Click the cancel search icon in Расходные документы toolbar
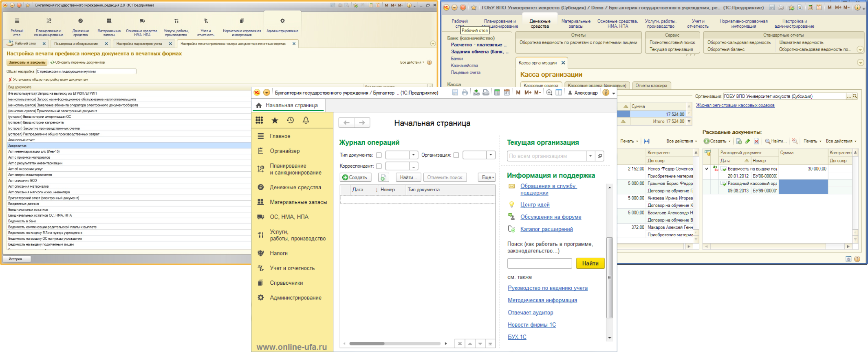This screenshot has height=352, width=868. click(795, 141)
